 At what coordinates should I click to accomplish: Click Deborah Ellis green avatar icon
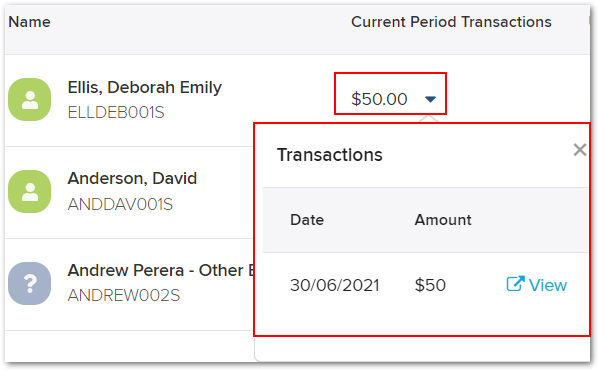(29, 99)
